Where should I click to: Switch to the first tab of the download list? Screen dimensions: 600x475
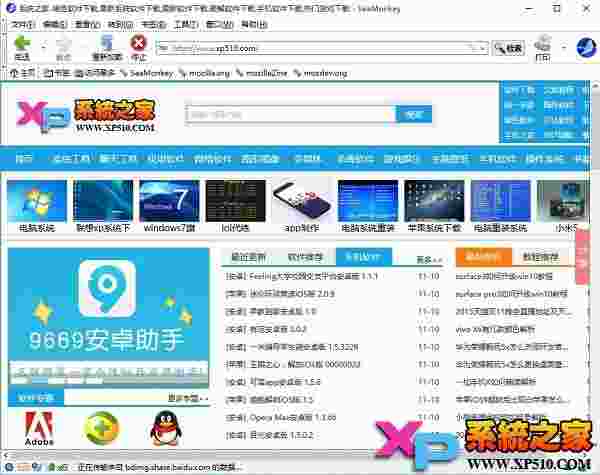(x=248, y=257)
